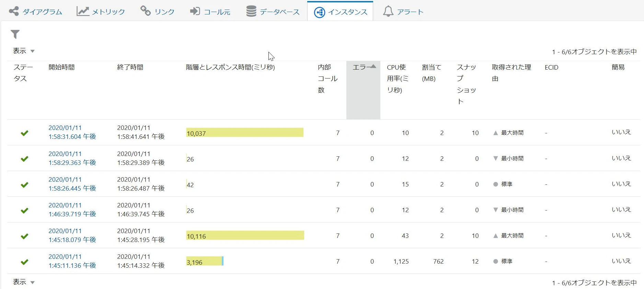Toggle sort arrow on エラー column

pos(373,66)
